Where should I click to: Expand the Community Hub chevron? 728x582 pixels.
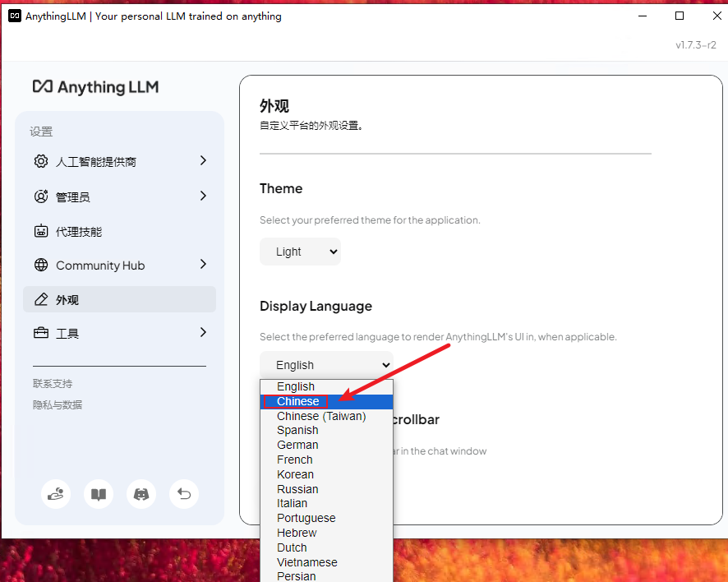203,264
